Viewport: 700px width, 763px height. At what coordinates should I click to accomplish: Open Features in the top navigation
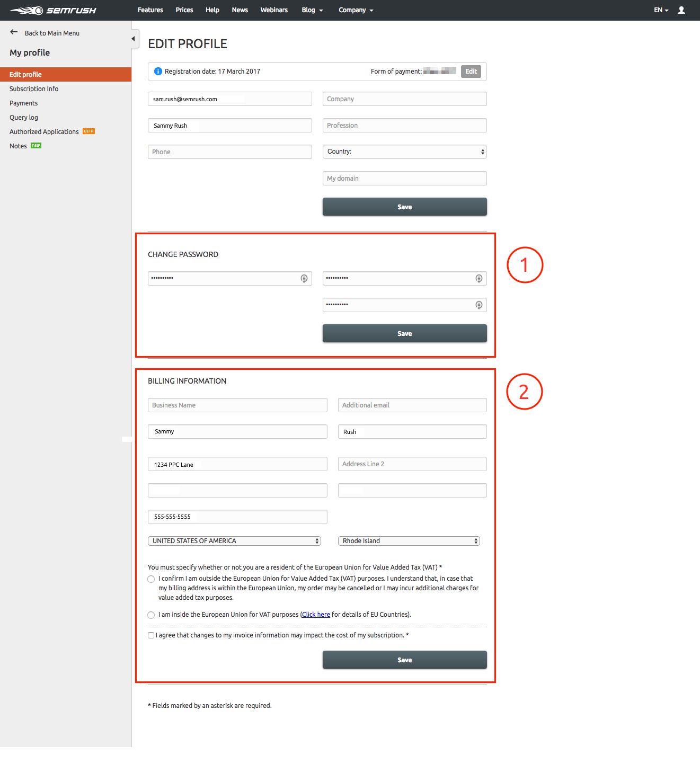click(x=150, y=10)
